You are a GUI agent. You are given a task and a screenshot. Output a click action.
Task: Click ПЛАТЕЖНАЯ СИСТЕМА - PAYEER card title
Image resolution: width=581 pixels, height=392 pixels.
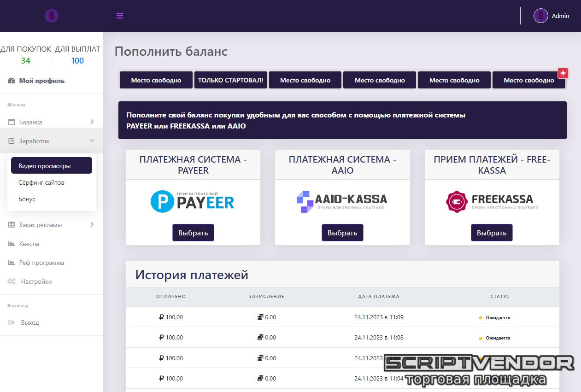point(193,165)
